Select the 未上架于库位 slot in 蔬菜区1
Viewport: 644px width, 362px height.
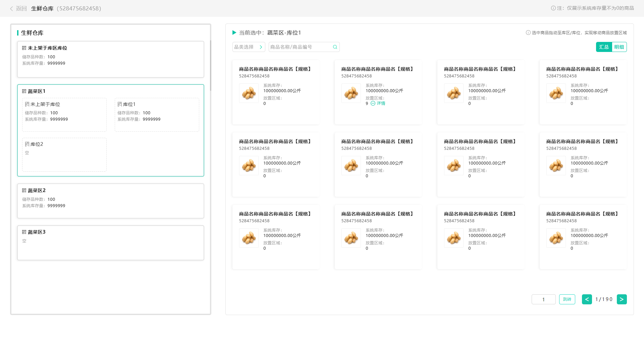64,115
